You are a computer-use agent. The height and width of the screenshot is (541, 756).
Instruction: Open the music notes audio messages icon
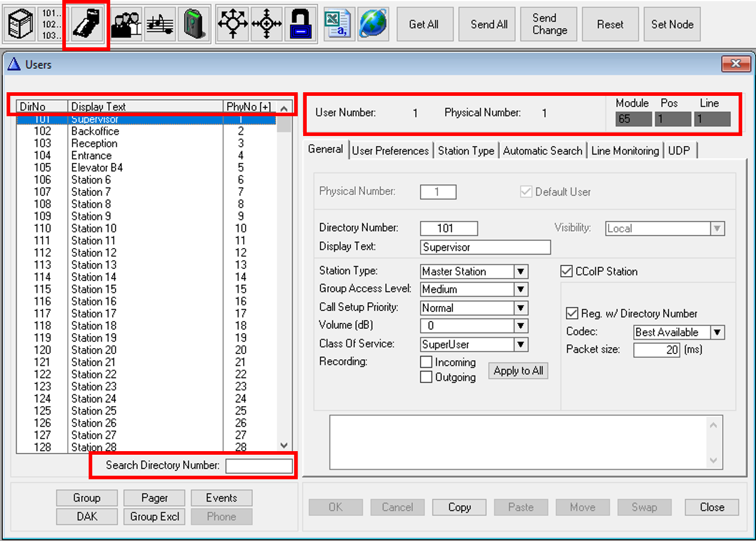(x=160, y=24)
